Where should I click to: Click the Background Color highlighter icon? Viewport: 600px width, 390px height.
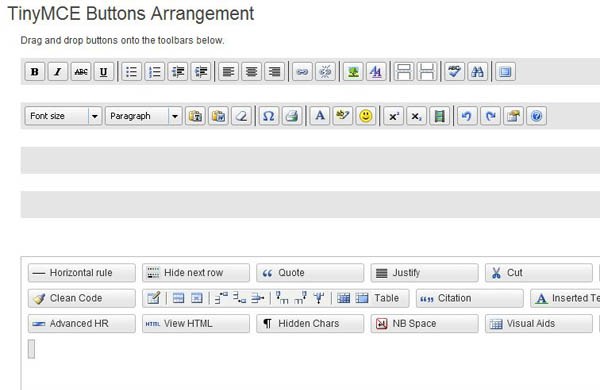coord(343,116)
